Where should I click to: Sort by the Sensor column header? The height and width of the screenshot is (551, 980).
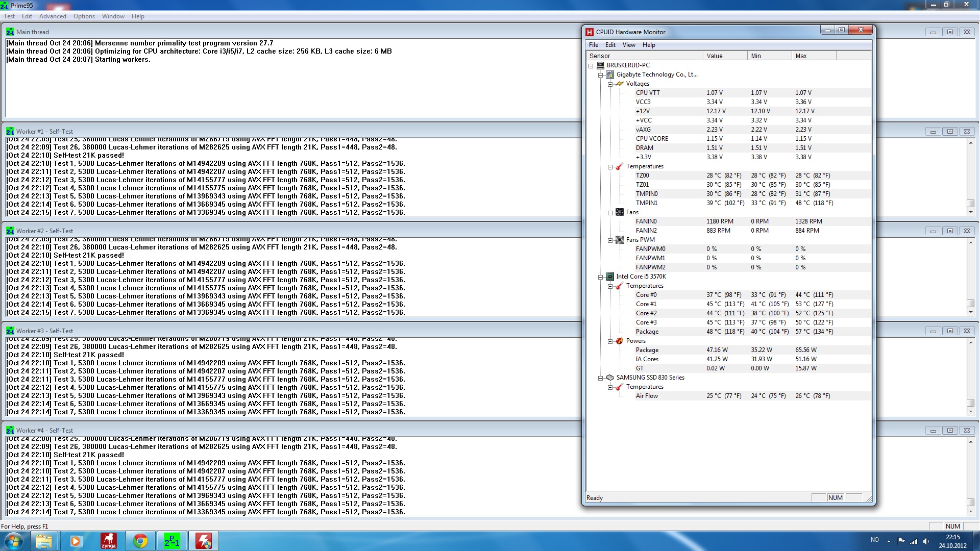(644, 56)
